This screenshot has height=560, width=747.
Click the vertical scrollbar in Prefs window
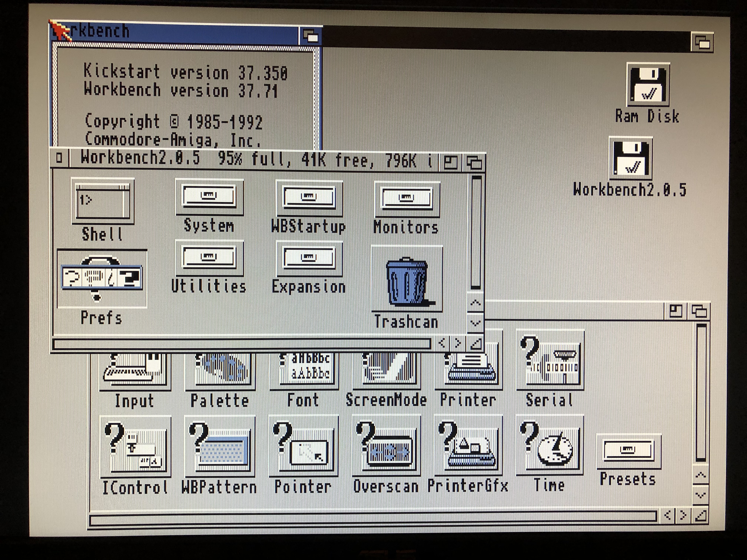coord(701,391)
